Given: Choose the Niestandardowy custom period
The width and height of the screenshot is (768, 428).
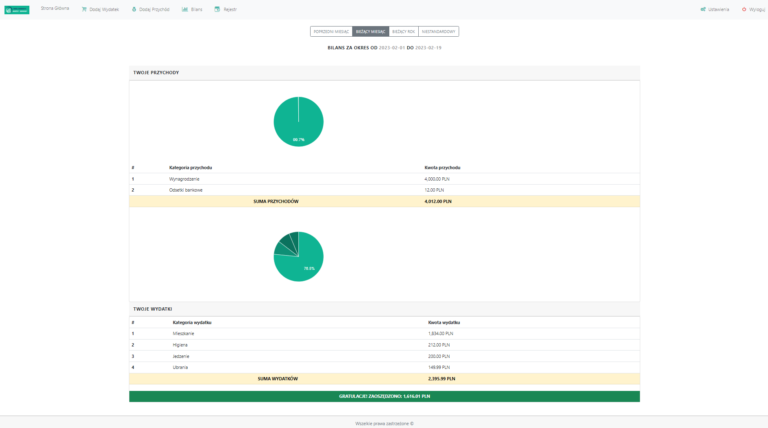Looking at the screenshot, I should click(438, 32).
